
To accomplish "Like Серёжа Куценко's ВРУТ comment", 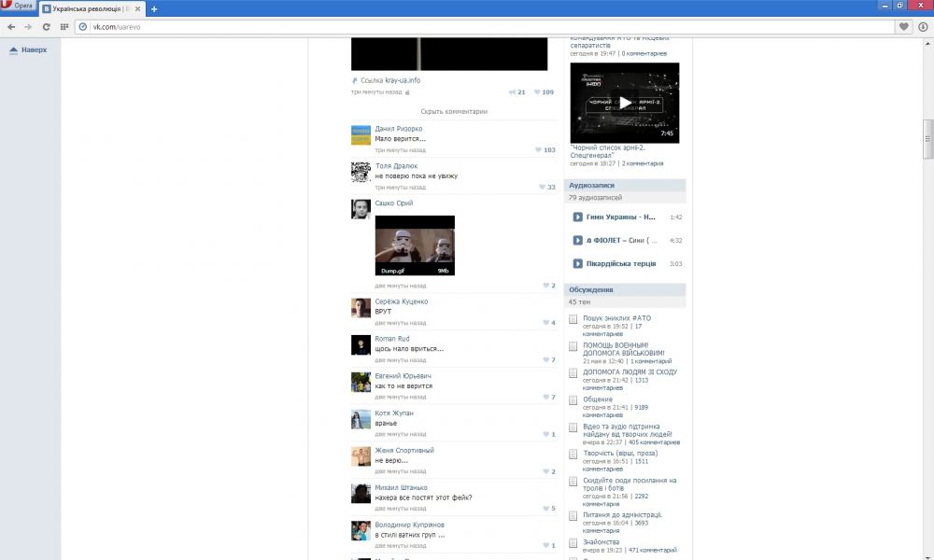I will pyautogui.click(x=549, y=323).
